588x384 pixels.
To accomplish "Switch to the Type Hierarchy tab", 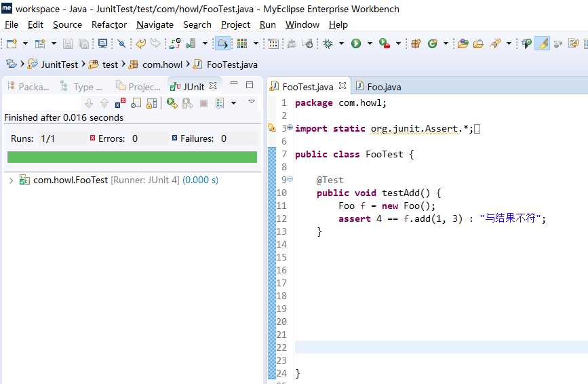I will coord(81,87).
